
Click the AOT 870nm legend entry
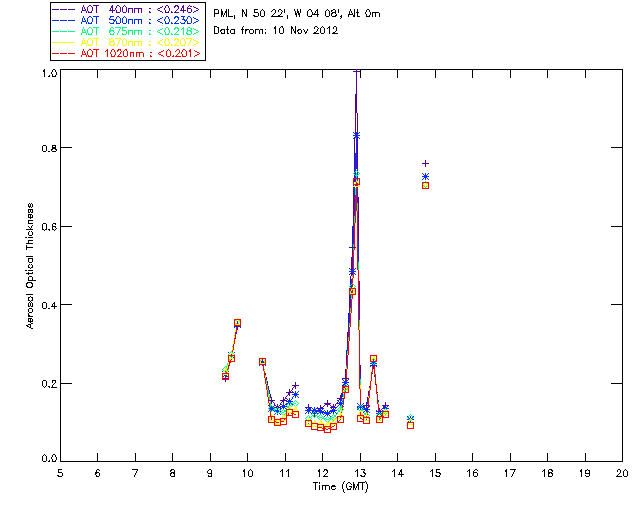(126, 42)
